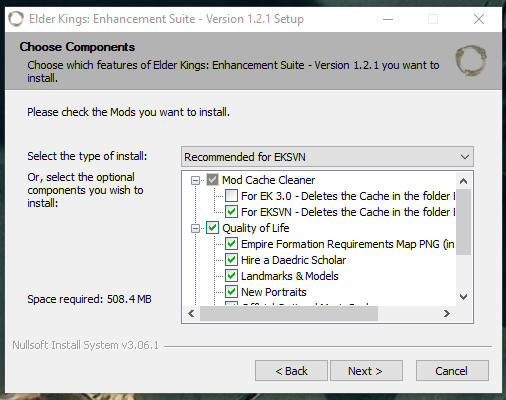Image resolution: width=506 pixels, height=400 pixels.
Task: Close the setup window
Action: 479,19
